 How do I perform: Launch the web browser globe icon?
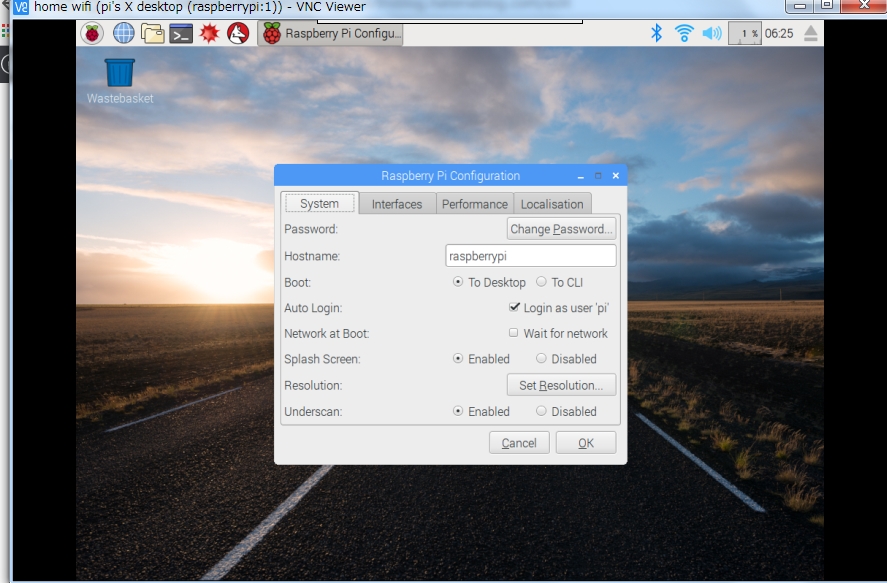tap(123, 33)
